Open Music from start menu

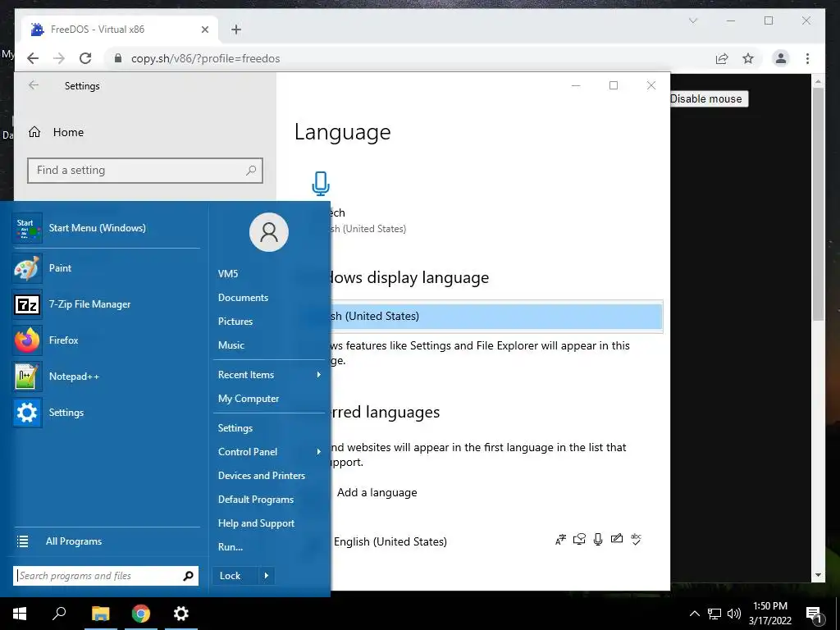231,345
